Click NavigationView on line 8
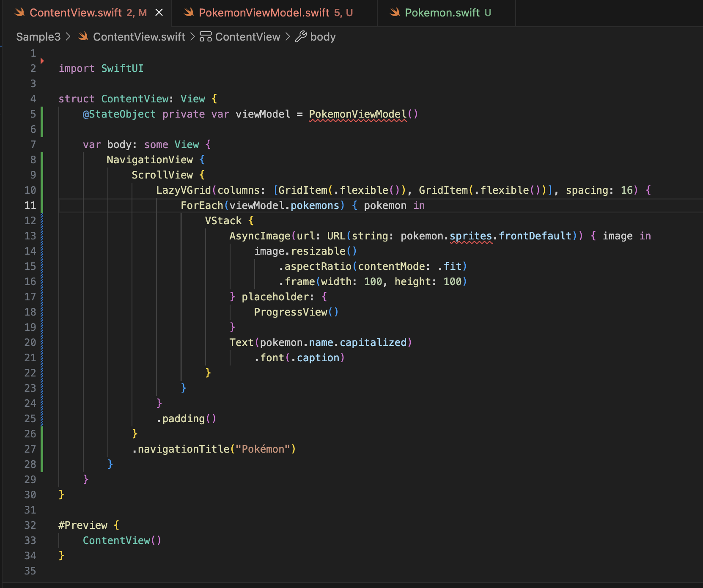Viewport: 703px width, 588px height. point(150,160)
